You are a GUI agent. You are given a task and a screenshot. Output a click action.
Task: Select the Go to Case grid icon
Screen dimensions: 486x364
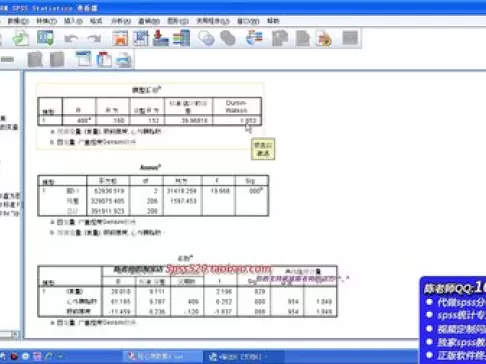point(140,38)
